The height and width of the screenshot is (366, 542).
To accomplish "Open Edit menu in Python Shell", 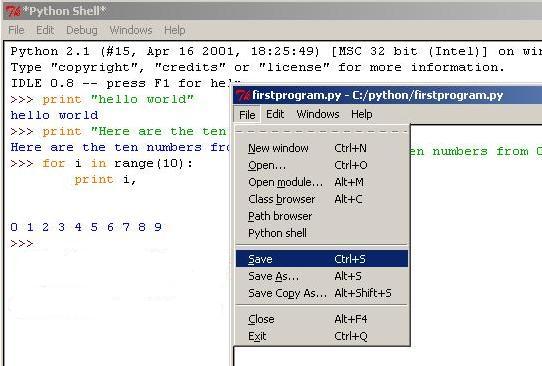I will [x=45, y=30].
